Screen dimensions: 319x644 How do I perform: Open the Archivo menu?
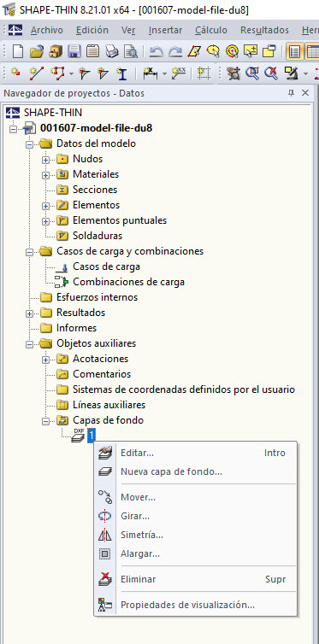point(47,30)
